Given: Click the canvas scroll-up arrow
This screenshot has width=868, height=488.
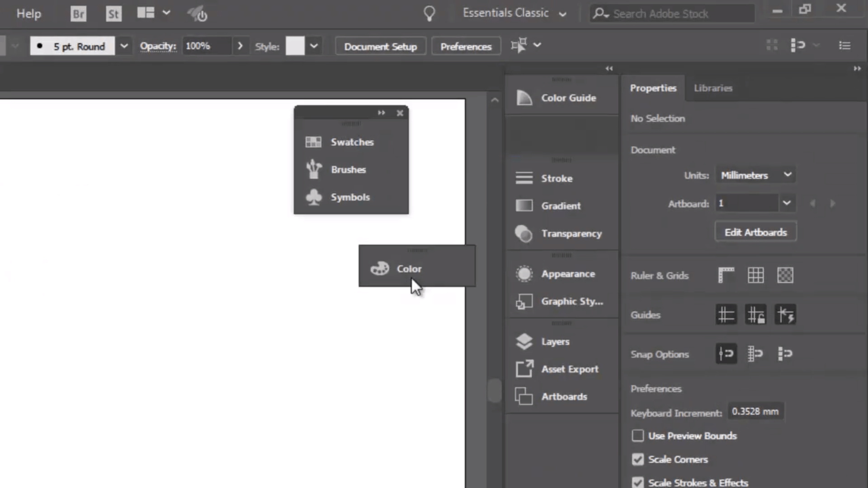Looking at the screenshot, I should [495, 100].
